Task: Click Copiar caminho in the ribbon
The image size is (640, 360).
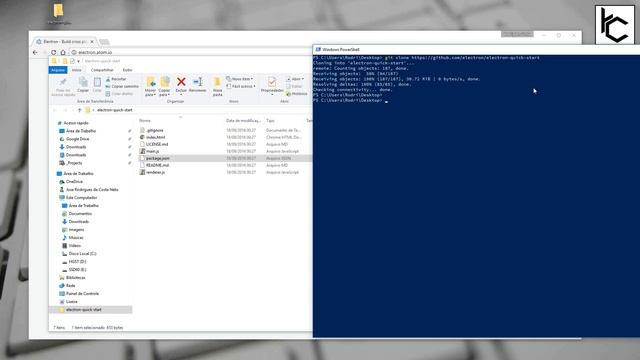Action: 122,87
